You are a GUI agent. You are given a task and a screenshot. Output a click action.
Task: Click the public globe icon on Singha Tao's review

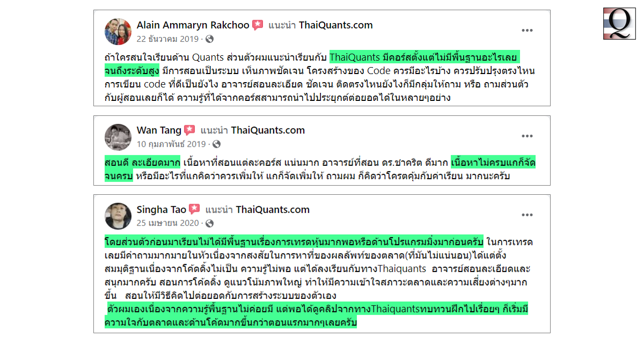[x=209, y=223]
